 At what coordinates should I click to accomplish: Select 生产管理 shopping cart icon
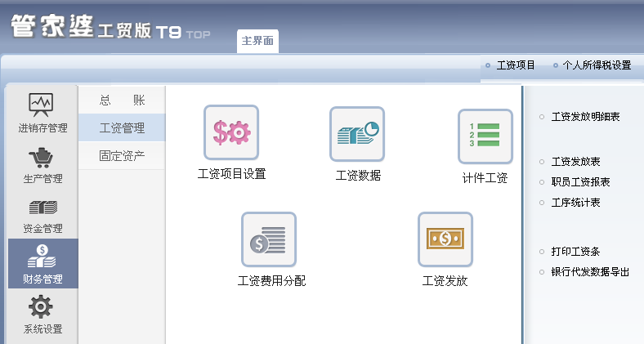tap(41, 158)
